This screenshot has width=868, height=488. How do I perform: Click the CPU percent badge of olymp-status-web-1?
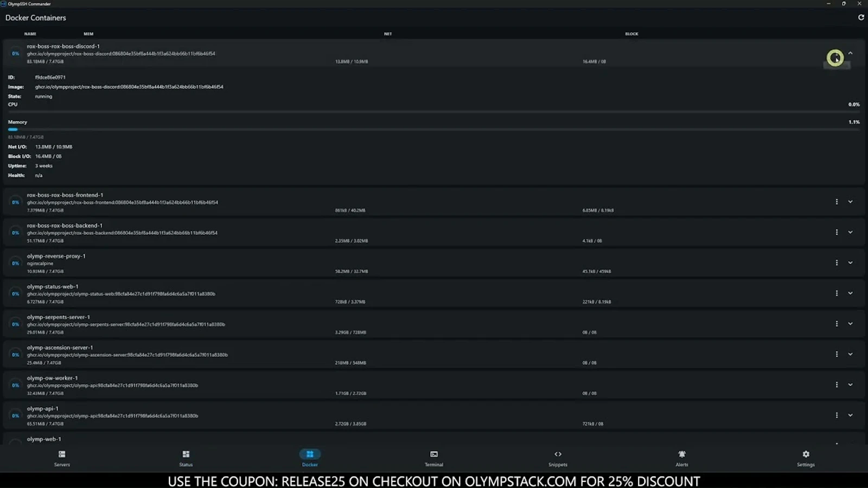click(15, 294)
